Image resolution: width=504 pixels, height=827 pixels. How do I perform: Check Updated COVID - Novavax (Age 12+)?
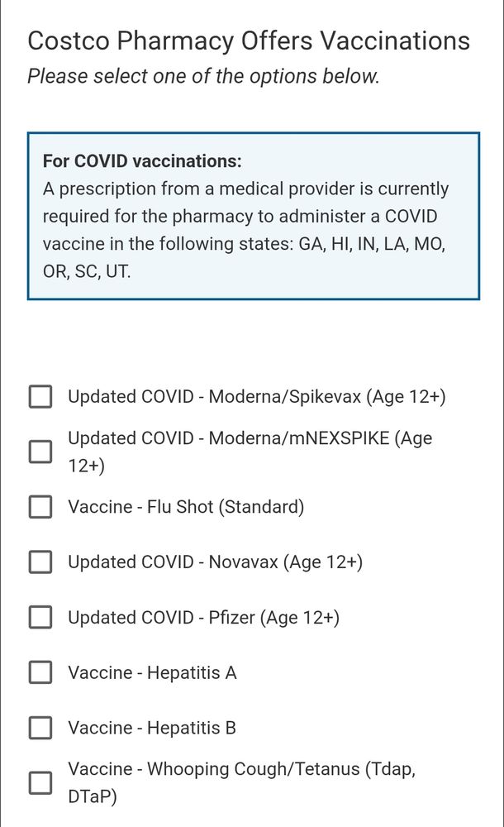[x=40, y=562]
